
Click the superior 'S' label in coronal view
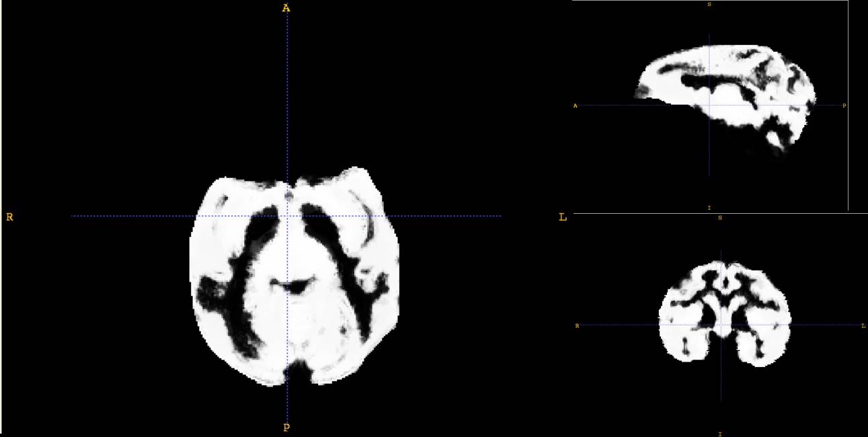720,218
